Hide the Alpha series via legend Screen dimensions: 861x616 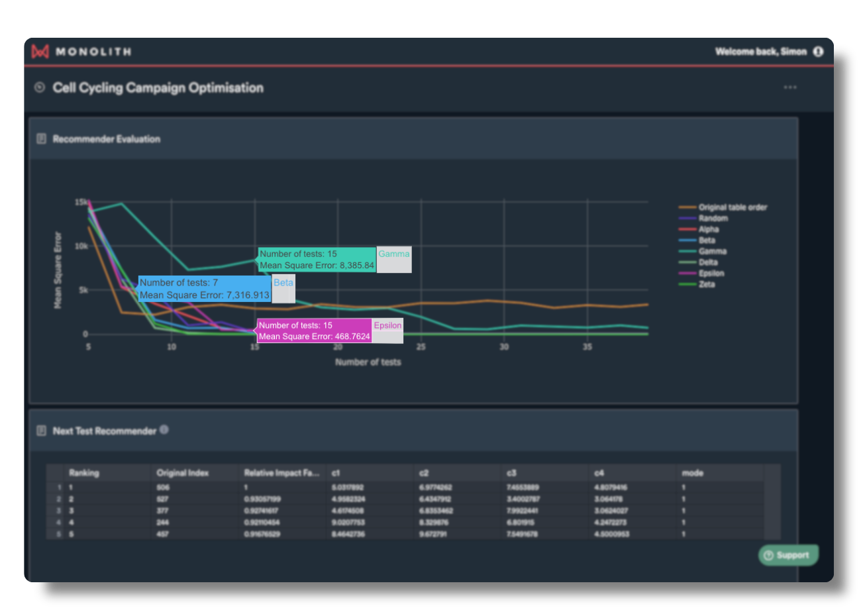coord(699,229)
